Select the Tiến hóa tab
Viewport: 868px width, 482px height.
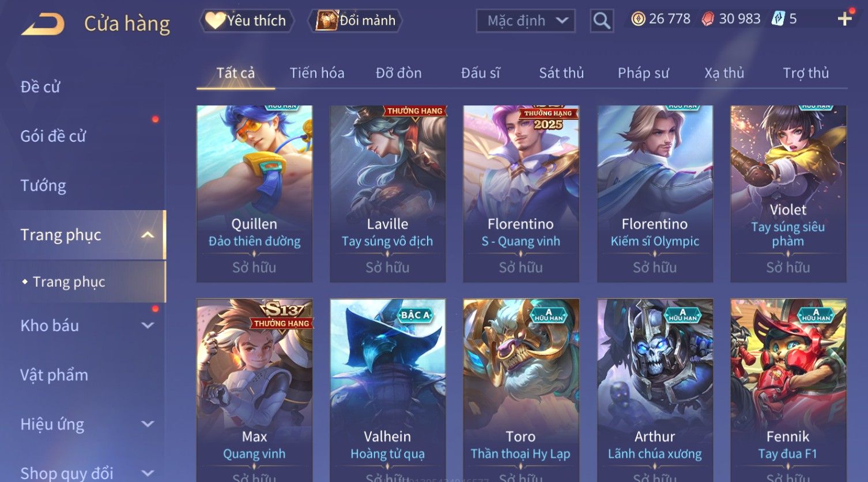[x=317, y=73]
